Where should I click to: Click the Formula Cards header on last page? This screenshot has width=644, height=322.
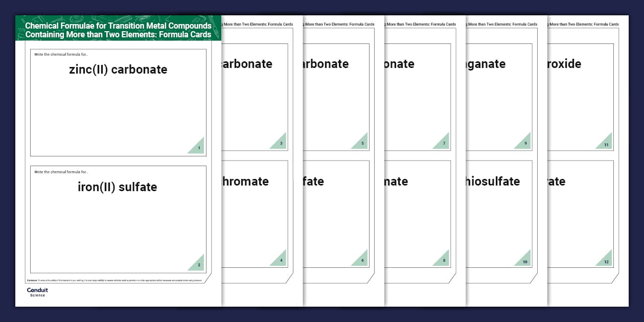(583, 24)
